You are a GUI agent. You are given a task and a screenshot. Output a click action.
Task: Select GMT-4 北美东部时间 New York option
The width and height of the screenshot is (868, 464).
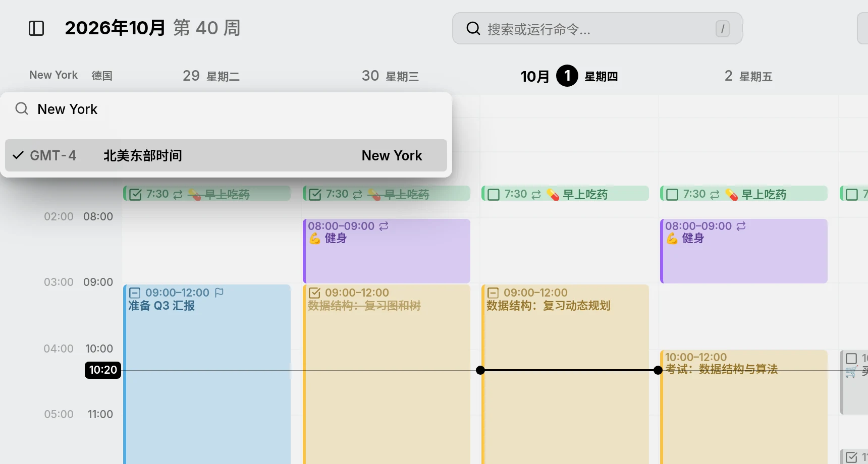226,155
